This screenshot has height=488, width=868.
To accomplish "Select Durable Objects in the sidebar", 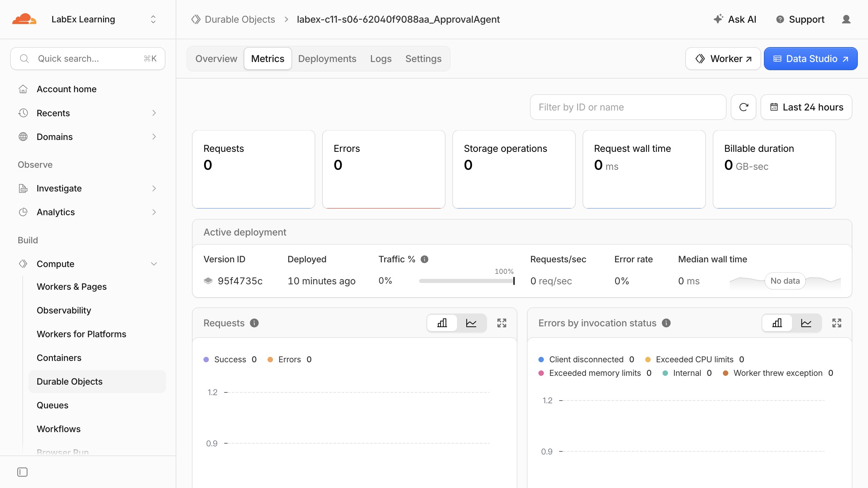I will click(97, 382).
